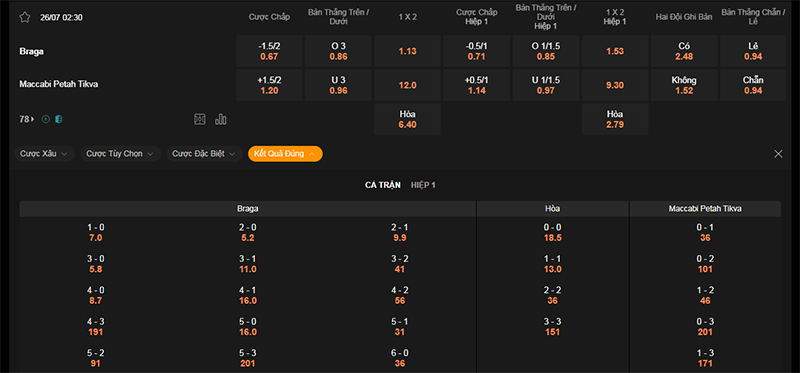The height and width of the screenshot is (373, 800).
Task: Collapse the Kết Quả Đúng orange pill
Action: tap(285, 154)
